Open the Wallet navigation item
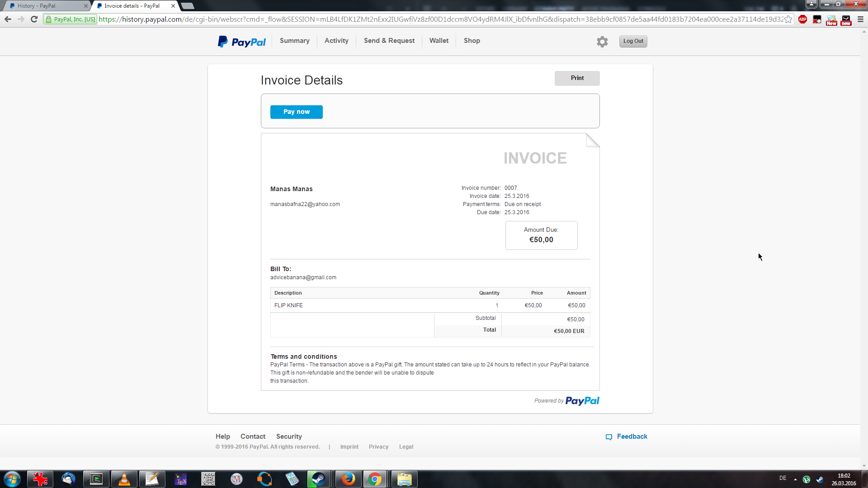The image size is (868, 488). coord(439,41)
